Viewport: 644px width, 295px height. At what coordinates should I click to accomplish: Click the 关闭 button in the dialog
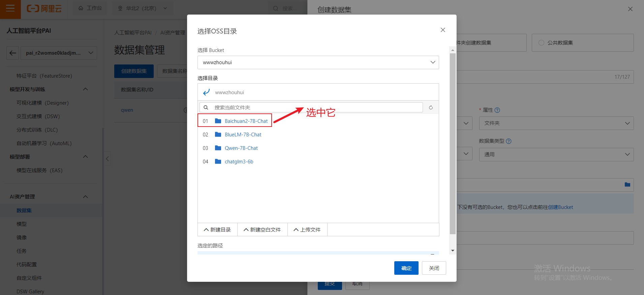click(x=434, y=268)
